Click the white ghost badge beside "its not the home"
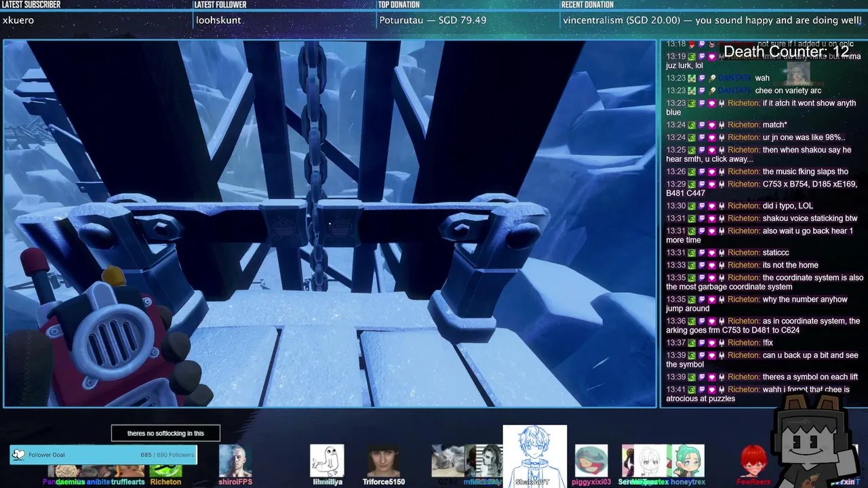 click(722, 266)
